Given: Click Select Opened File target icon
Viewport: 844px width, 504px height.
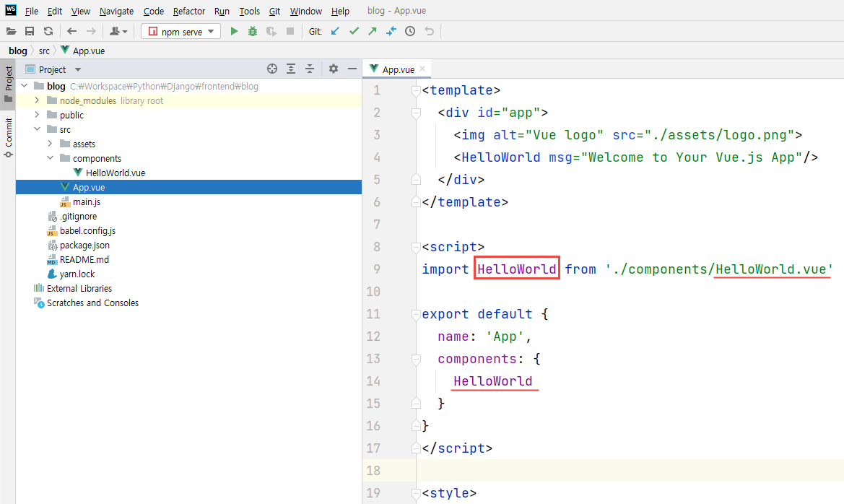Looking at the screenshot, I should tap(272, 69).
